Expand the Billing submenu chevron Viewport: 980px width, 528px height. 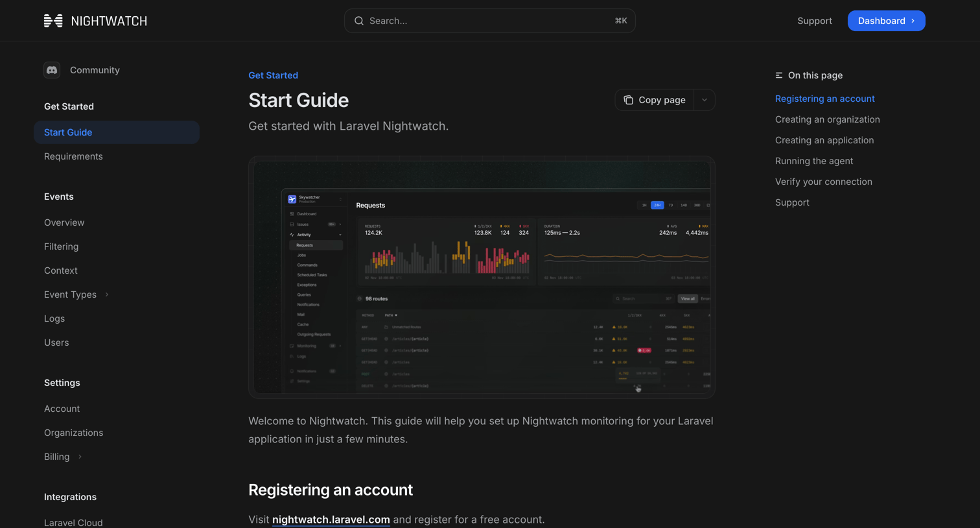click(80, 457)
